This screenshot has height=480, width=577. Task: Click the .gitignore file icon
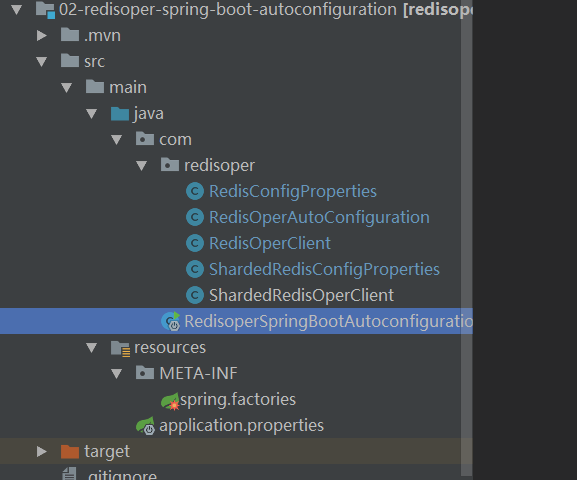[70, 473]
